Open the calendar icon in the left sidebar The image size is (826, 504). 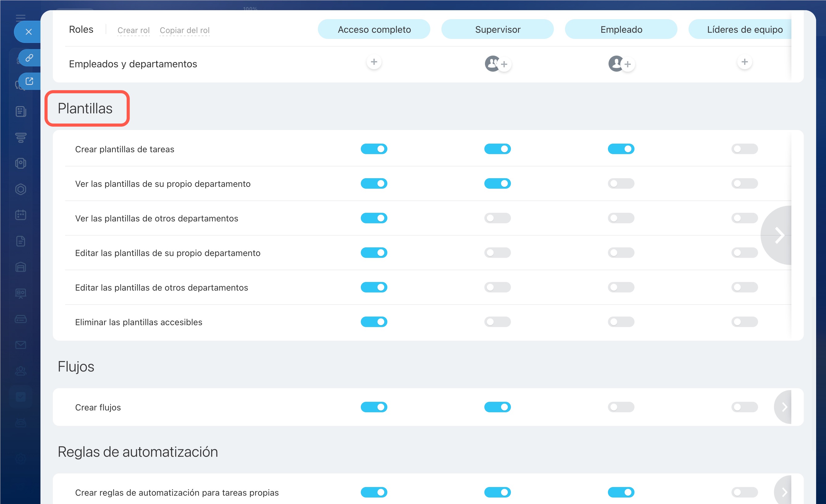[21, 215]
